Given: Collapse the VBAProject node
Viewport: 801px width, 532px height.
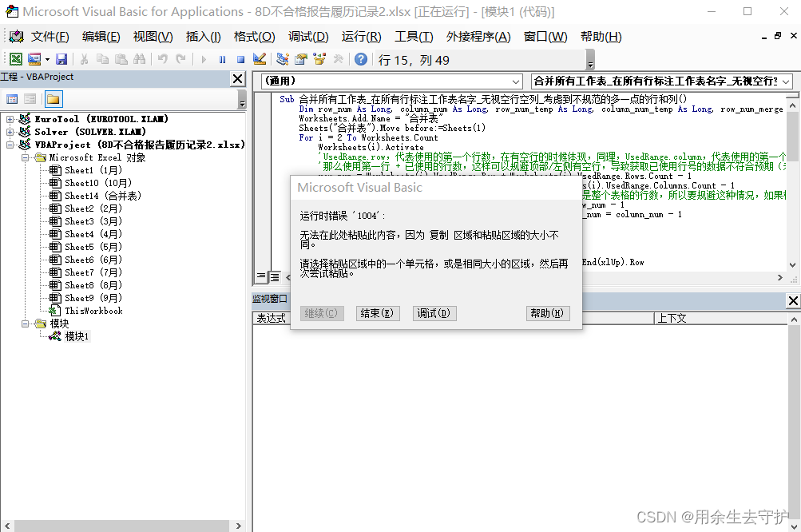Looking at the screenshot, I should click(10, 145).
